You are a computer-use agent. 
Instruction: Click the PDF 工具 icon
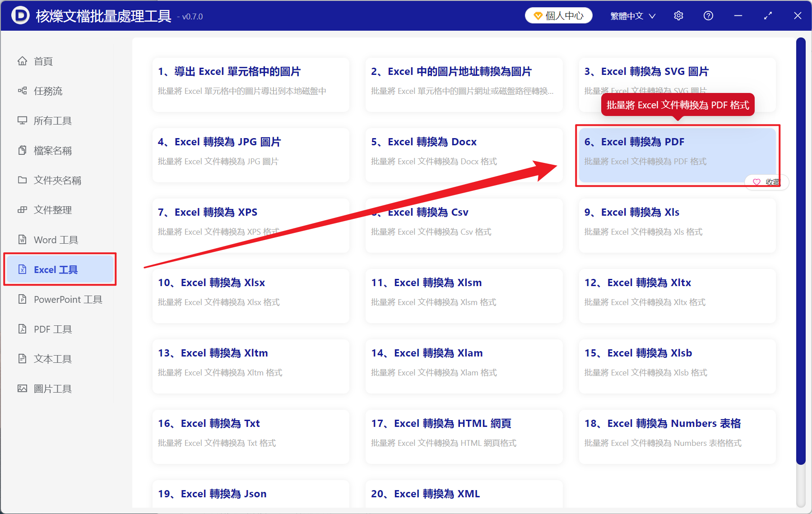(22, 329)
